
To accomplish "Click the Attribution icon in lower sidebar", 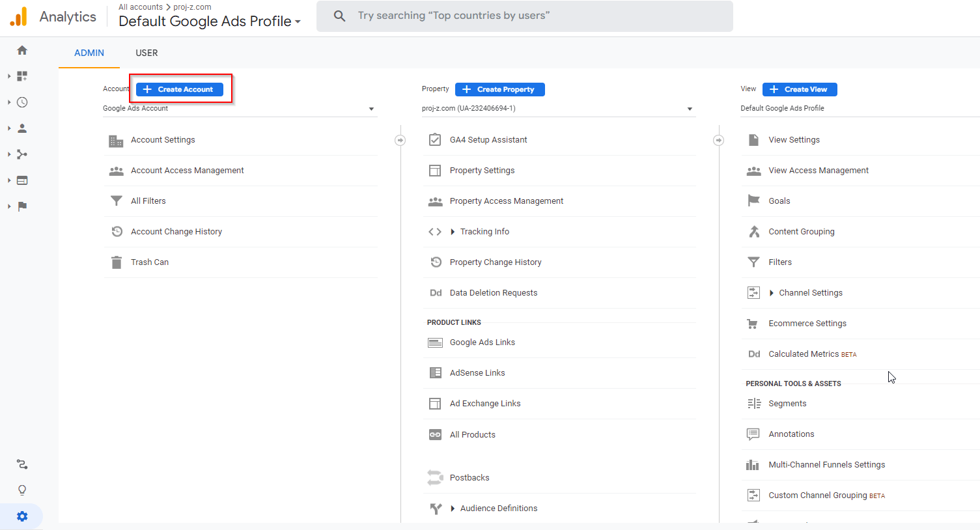I will click(x=22, y=464).
